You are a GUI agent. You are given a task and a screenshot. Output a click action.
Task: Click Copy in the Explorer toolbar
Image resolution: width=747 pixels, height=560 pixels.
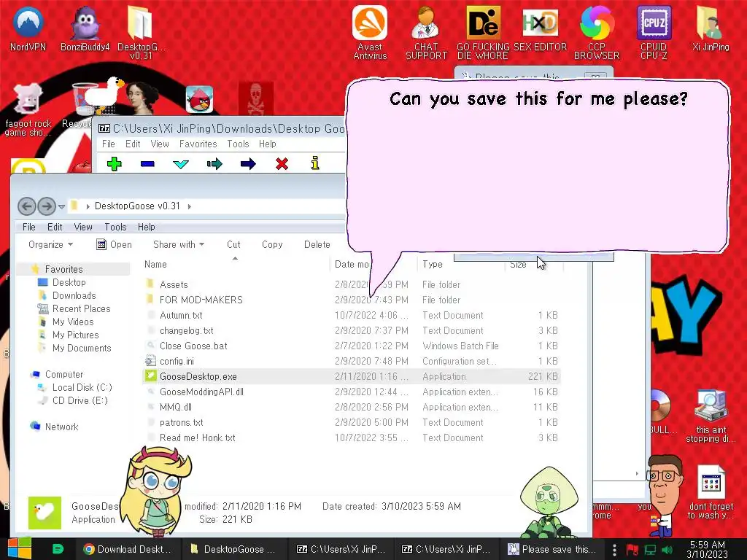coord(272,244)
